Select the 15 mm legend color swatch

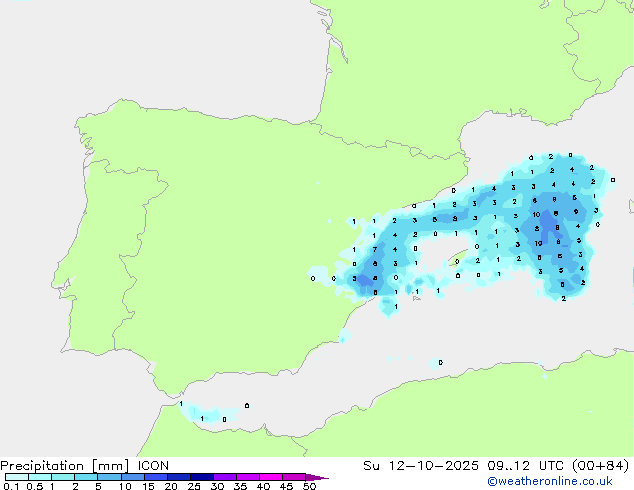point(155,477)
